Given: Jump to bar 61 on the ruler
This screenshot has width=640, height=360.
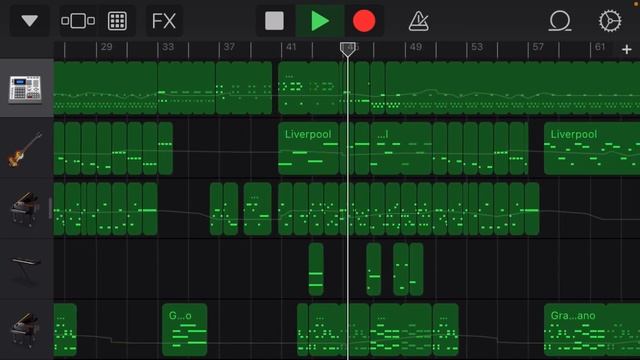Looking at the screenshot, I should pos(600,47).
